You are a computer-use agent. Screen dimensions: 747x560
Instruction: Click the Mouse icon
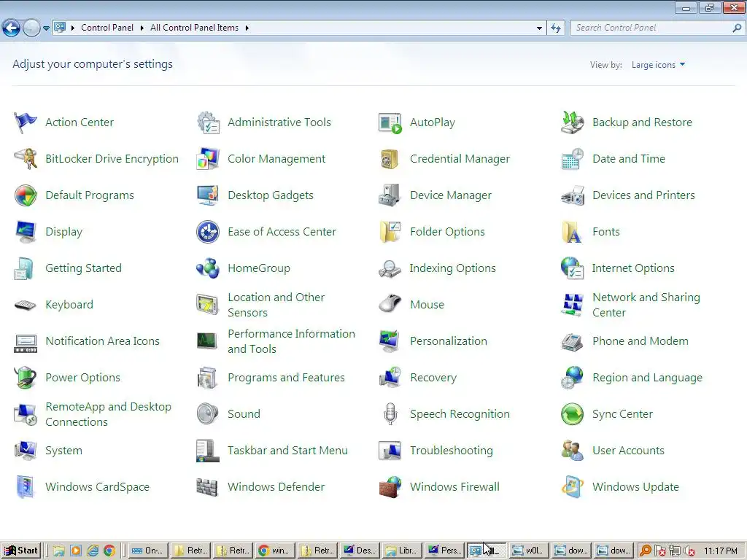390,305
